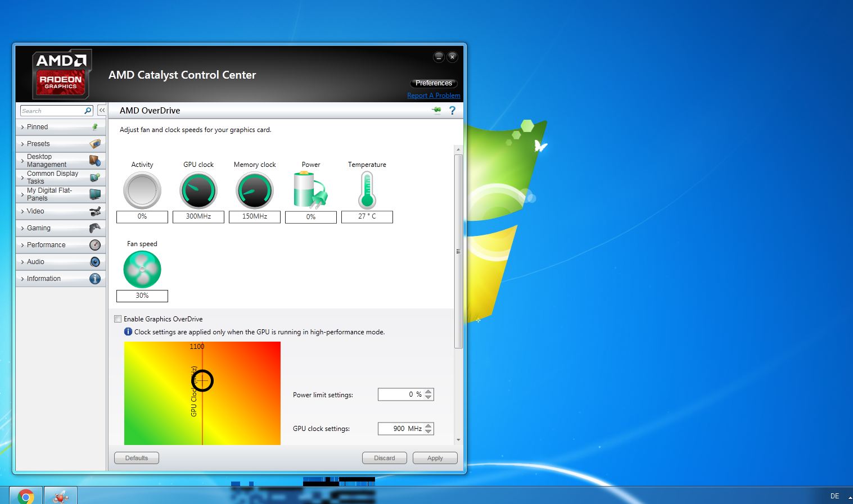Click the Apply button
853x504 pixels.
click(x=435, y=458)
